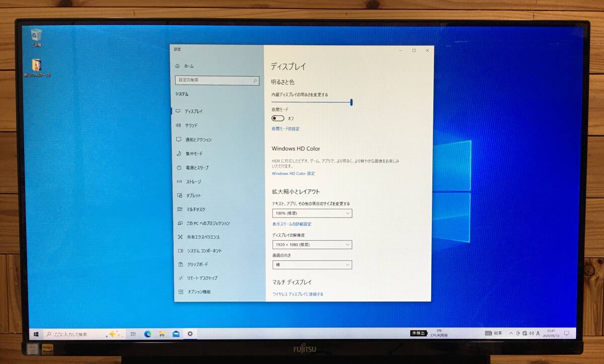Open the タブレット settings page

tap(193, 195)
